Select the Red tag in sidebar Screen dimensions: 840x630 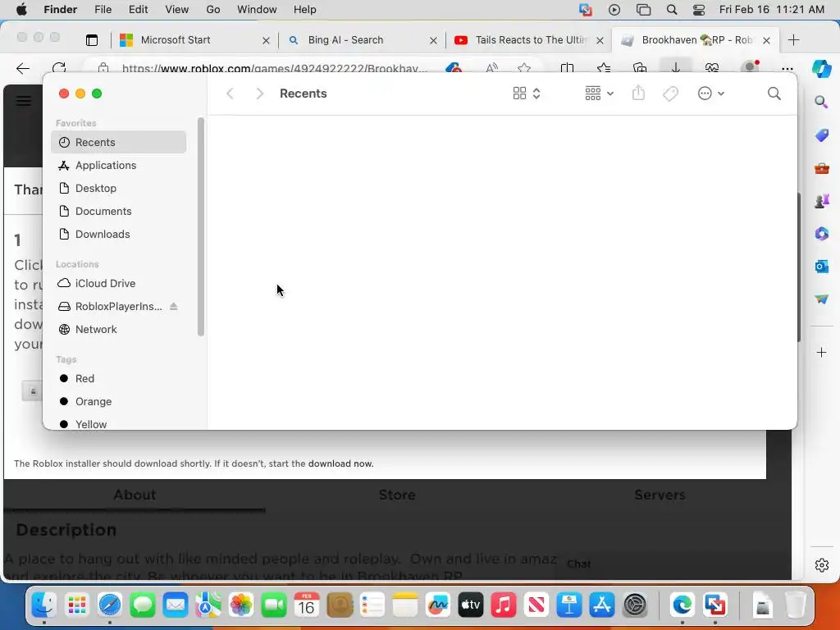coord(118,378)
